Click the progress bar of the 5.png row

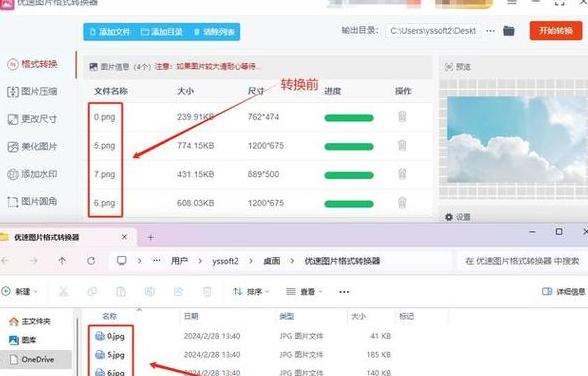coord(349,147)
